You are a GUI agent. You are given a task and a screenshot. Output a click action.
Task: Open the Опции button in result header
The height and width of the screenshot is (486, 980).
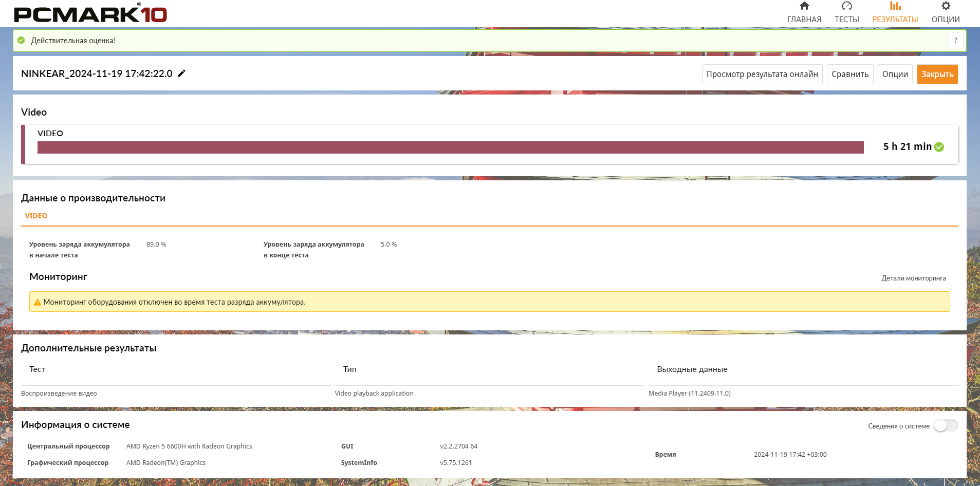(x=895, y=74)
